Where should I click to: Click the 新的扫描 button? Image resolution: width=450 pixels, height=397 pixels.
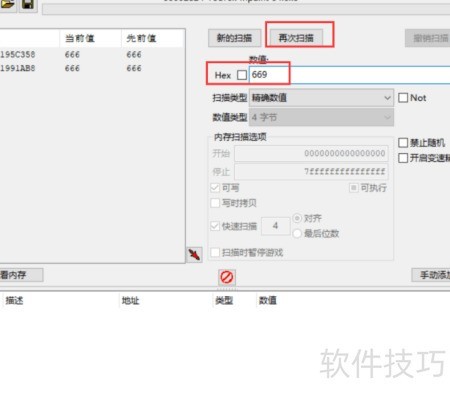[x=235, y=38]
